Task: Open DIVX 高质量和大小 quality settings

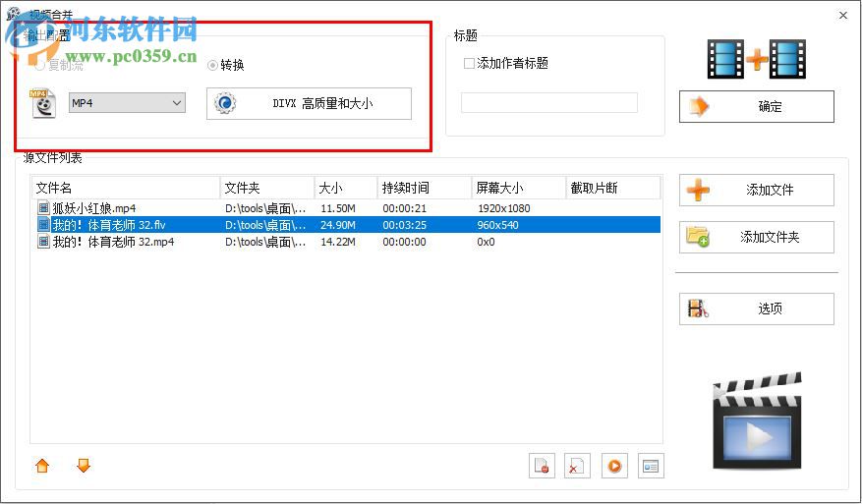Action: (309, 103)
